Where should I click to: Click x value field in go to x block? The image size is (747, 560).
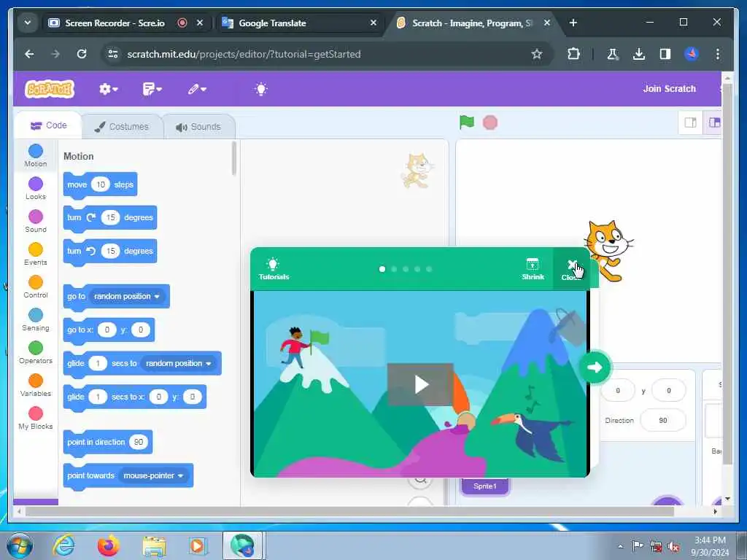click(107, 330)
